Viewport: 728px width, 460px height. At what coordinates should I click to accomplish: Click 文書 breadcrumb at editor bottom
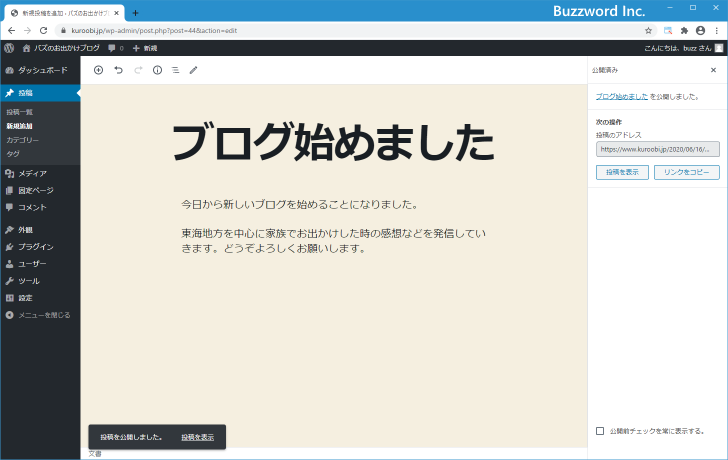click(95, 454)
